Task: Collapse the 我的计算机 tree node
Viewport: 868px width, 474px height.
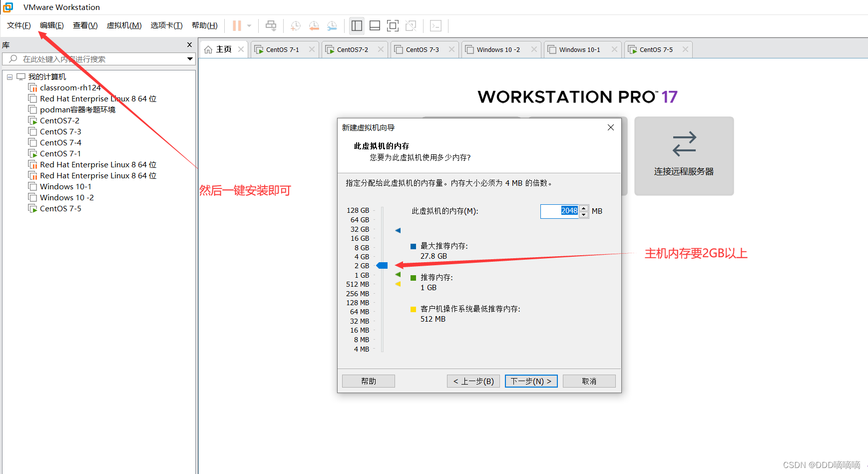Action: (9, 77)
